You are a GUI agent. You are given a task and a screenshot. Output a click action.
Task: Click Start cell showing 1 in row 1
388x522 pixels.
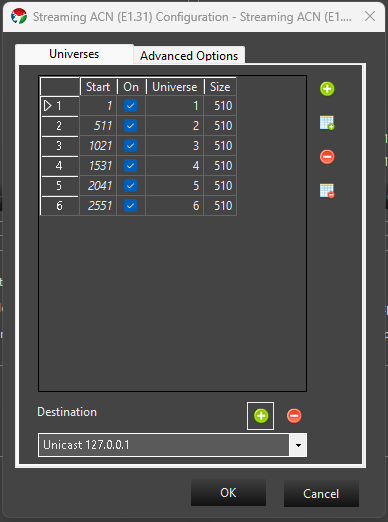coord(98,106)
